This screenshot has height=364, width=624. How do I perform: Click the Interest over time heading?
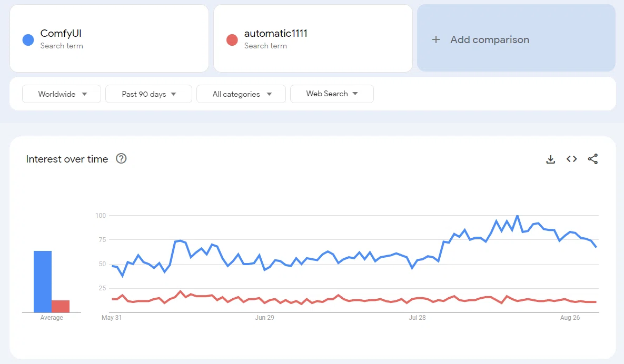tap(67, 159)
